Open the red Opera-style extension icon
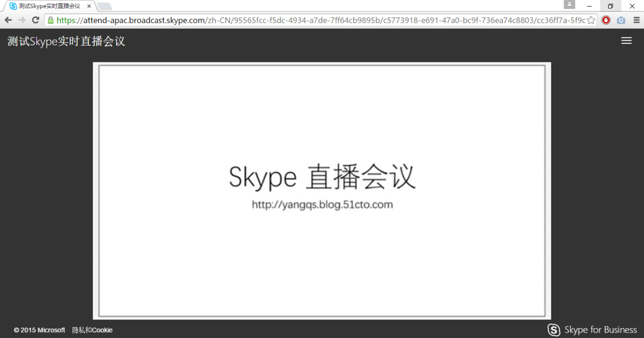The width and height of the screenshot is (644, 338). click(606, 20)
